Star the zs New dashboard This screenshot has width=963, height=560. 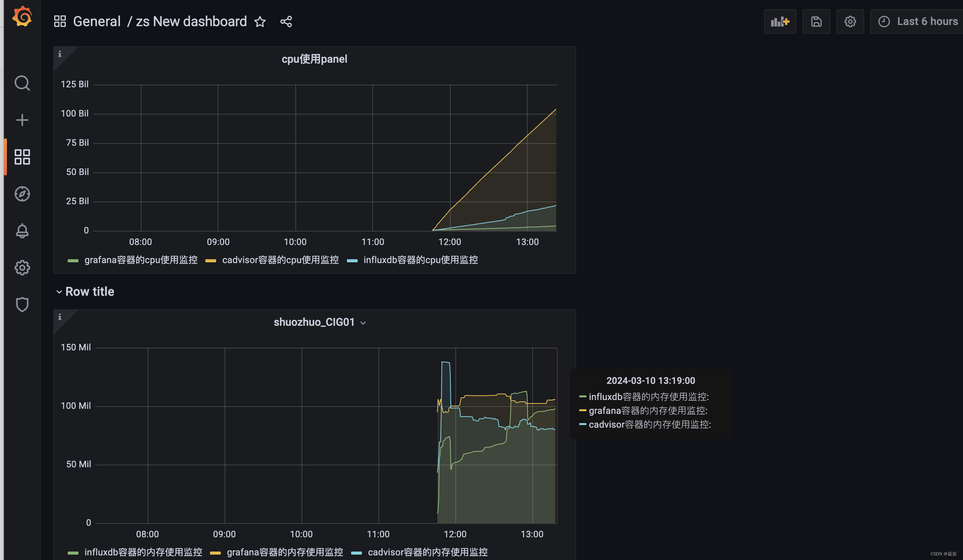260,22
